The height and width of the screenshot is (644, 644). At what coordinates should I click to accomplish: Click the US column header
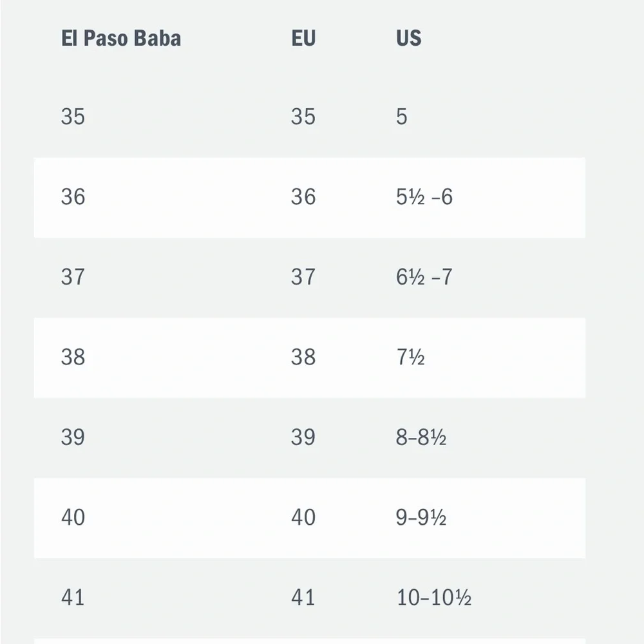point(408,38)
